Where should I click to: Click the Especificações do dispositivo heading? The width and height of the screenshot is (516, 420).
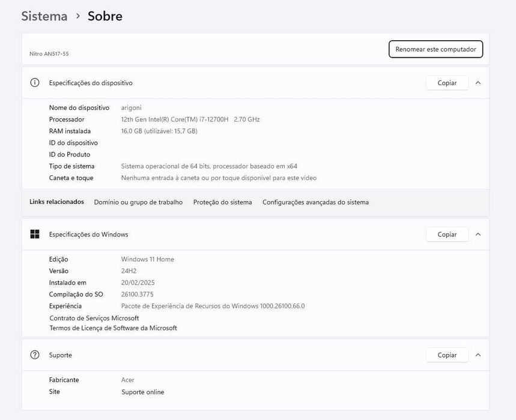91,83
